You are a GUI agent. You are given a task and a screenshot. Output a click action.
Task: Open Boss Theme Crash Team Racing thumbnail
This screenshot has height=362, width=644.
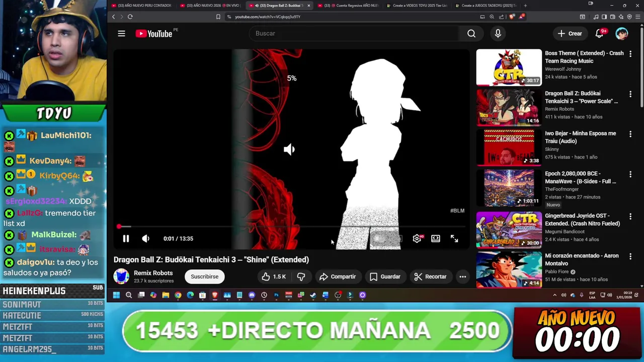[509, 67]
